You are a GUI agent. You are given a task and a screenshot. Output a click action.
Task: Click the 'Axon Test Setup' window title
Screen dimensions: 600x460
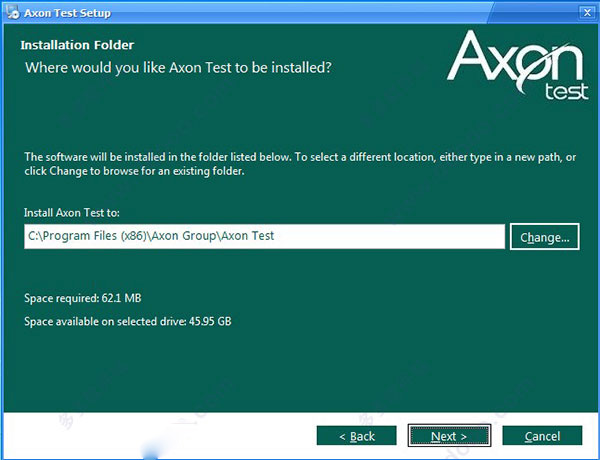point(67,13)
